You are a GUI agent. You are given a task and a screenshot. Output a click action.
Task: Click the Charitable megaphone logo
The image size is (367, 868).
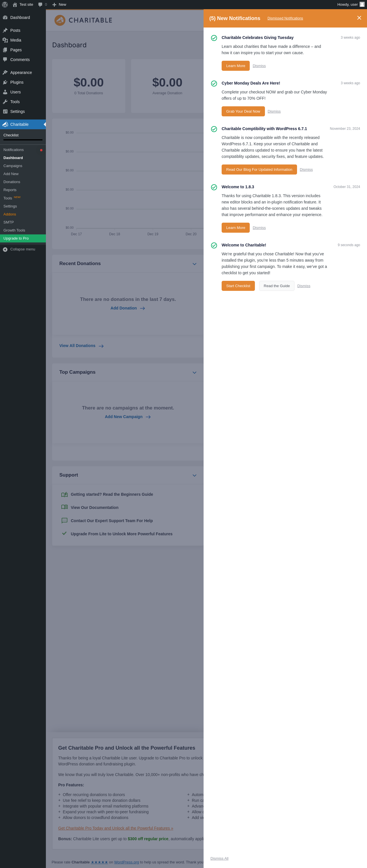pyautogui.click(x=60, y=20)
